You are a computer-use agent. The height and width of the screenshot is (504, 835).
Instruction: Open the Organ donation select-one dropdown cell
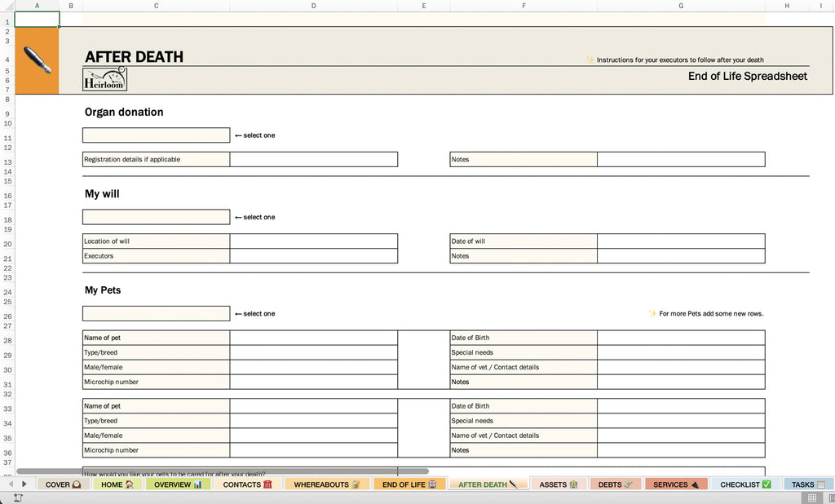pyautogui.click(x=155, y=135)
